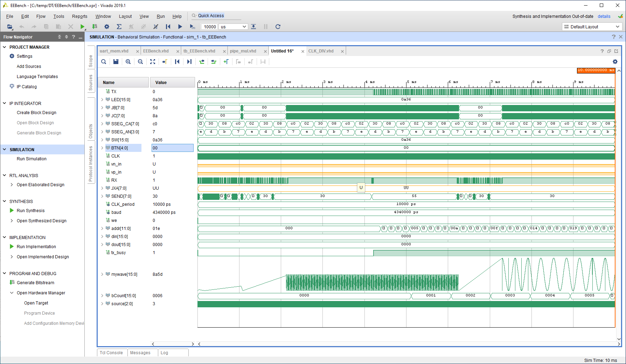Screen dimensions: 626x364
Task: Click the Run All play icon
Action: pyautogui.click(x=180, y=27)
